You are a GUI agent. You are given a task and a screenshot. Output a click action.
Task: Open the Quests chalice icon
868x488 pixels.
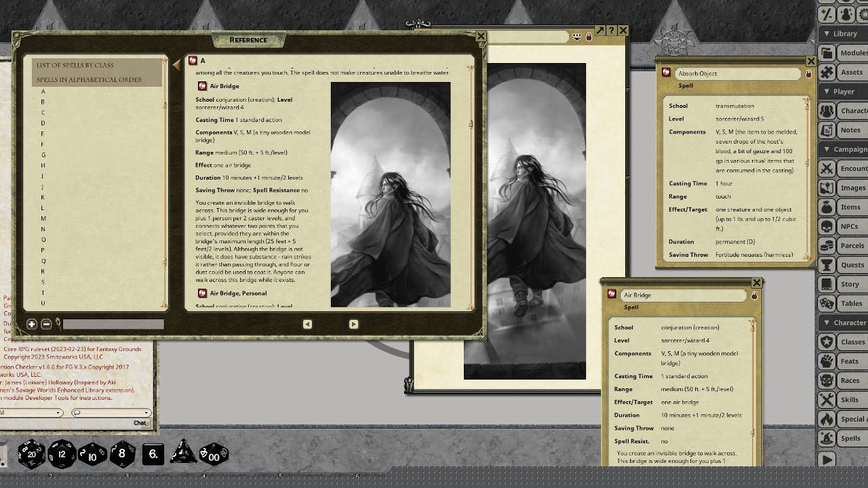pyautogui.click(x=827, y=264)
